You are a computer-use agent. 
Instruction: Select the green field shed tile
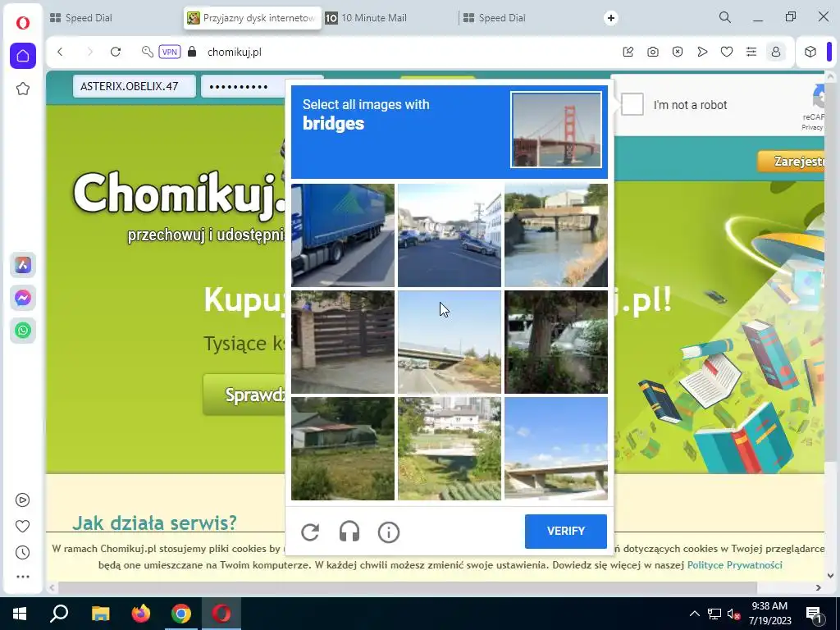tap(343, 449)
